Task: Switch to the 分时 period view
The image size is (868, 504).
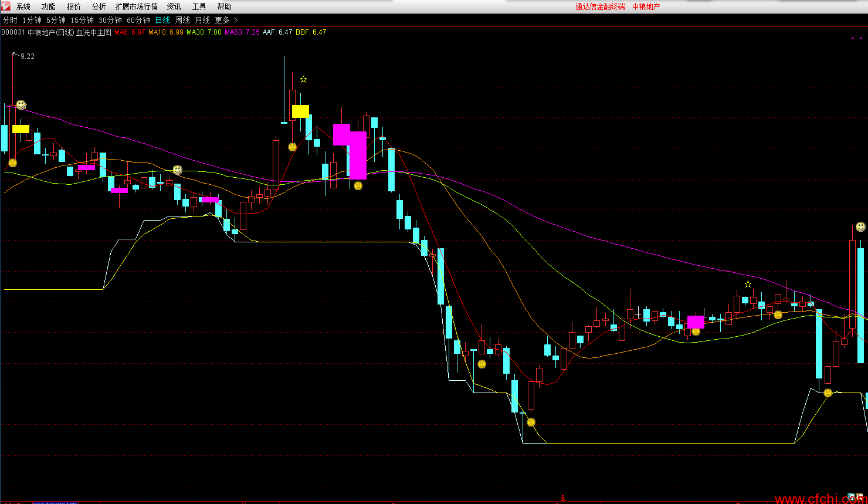Action: coord(10,21)
